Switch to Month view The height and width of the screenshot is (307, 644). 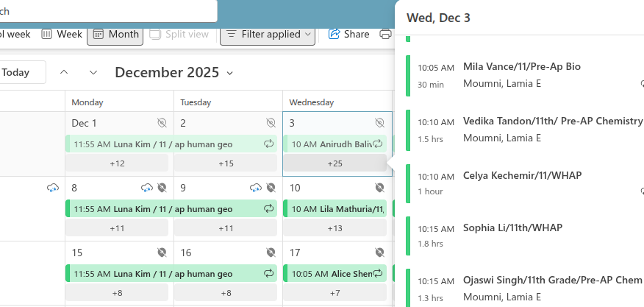(x=115, y=34)
